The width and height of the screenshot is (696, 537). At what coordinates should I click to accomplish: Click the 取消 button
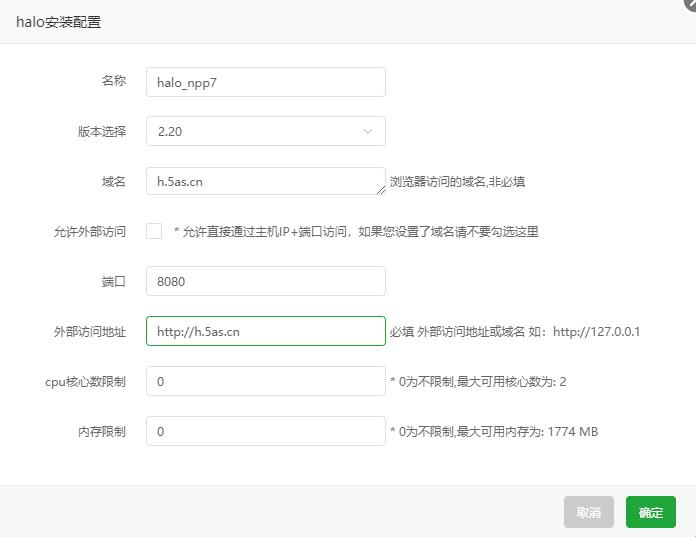(589, 512)
